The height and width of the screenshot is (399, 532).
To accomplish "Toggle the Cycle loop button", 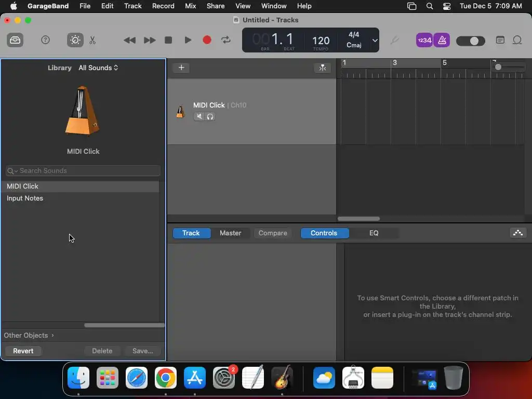I will 226,40.
